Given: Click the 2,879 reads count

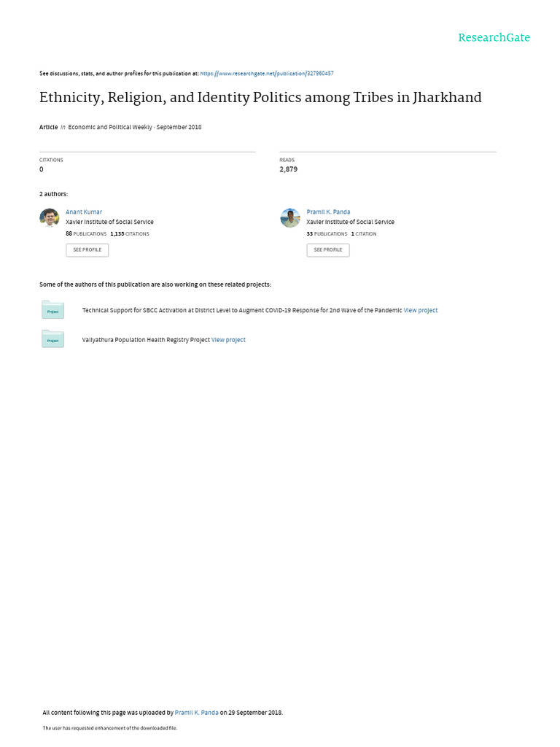Looking at the screenshot, I should [x=288, y=169].
